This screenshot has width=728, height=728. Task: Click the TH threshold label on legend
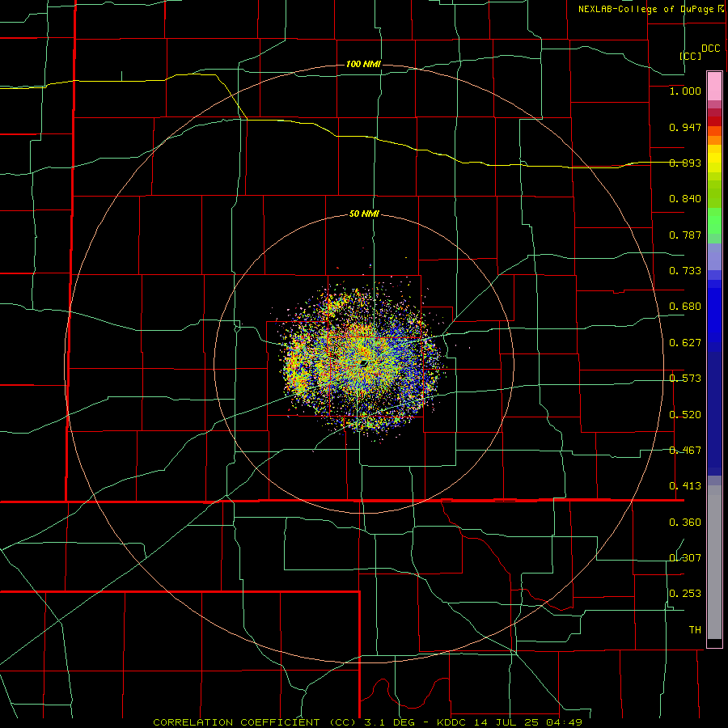[695, 630]
